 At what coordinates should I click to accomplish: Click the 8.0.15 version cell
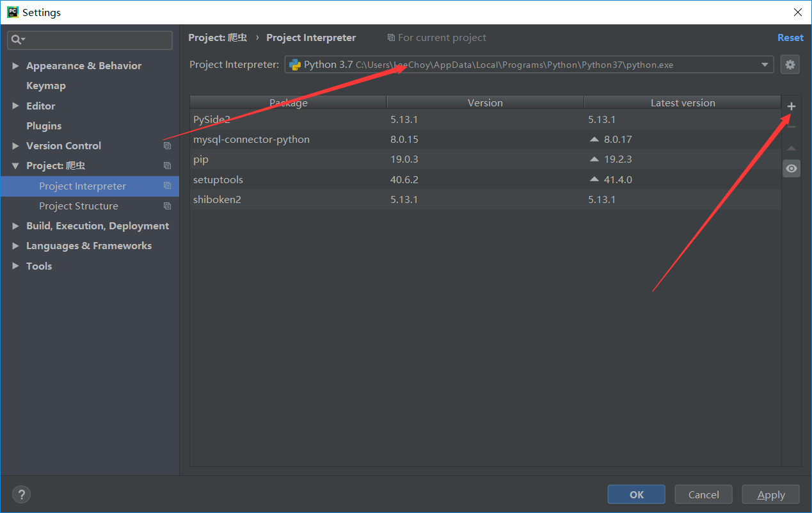tap(404, 139)
